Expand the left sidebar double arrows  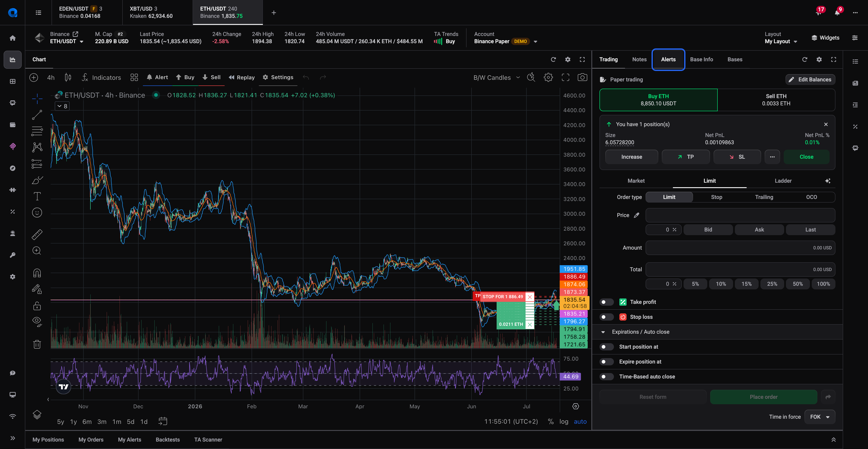click(12, 438)
